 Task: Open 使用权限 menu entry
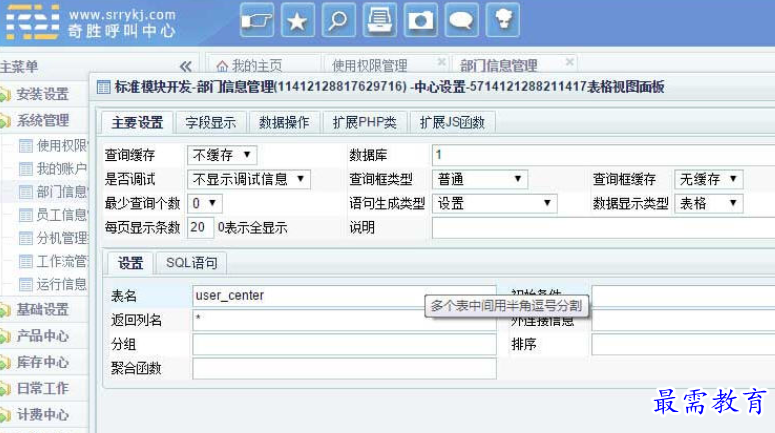point(52,145)
